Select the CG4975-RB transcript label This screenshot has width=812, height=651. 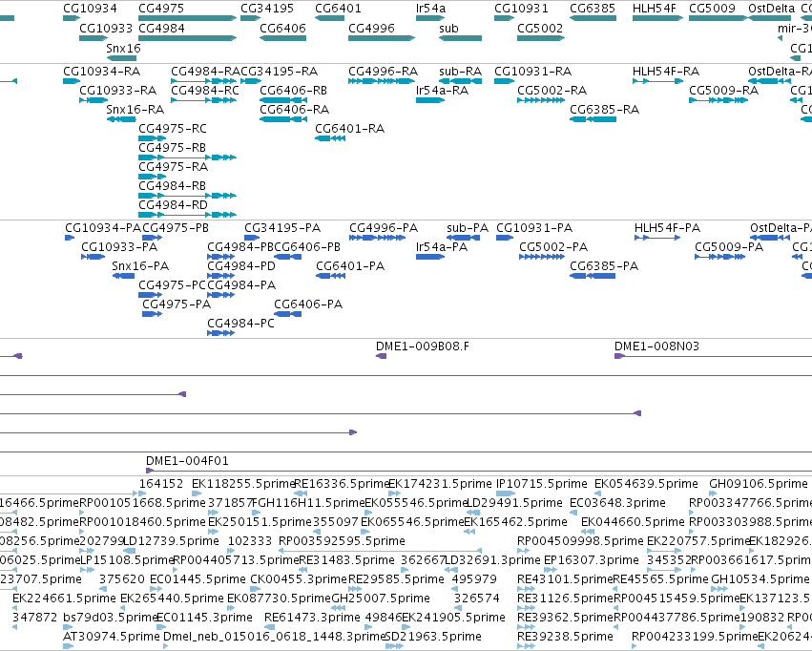pos(172,148)
